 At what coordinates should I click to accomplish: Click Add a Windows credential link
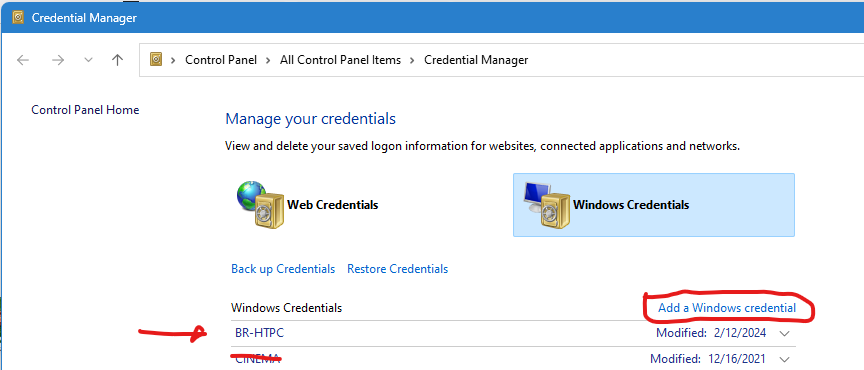[727, 308]
